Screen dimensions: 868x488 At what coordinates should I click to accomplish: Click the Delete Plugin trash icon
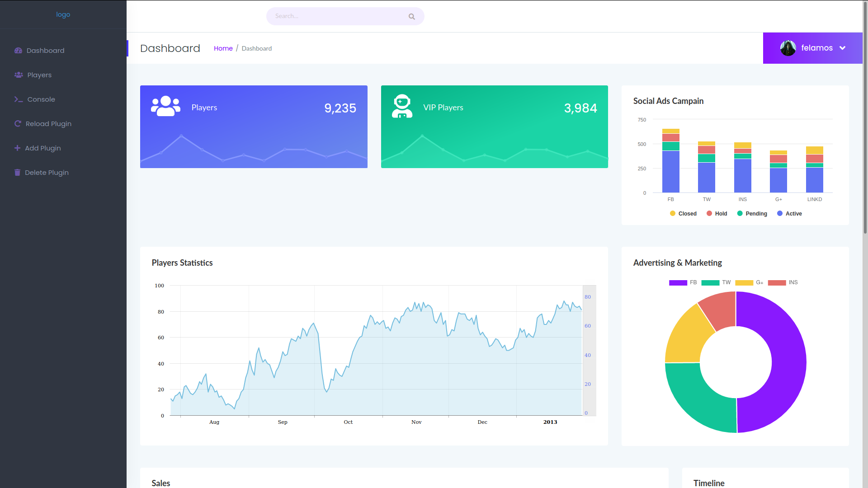[x=17, y=173]
